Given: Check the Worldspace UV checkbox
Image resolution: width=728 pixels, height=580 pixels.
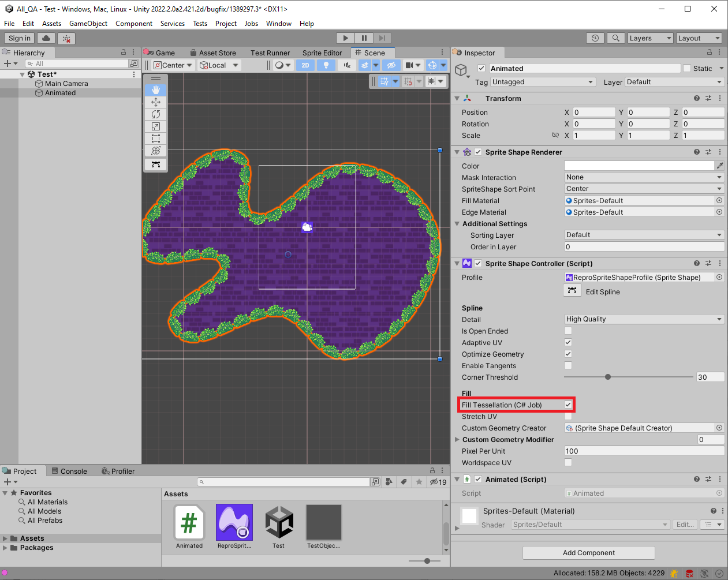Looking at the screenshot, I should point(568,462).
